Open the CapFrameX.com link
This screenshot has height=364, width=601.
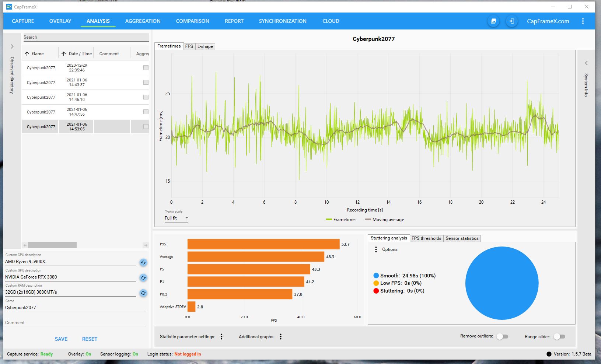(548, 21)
